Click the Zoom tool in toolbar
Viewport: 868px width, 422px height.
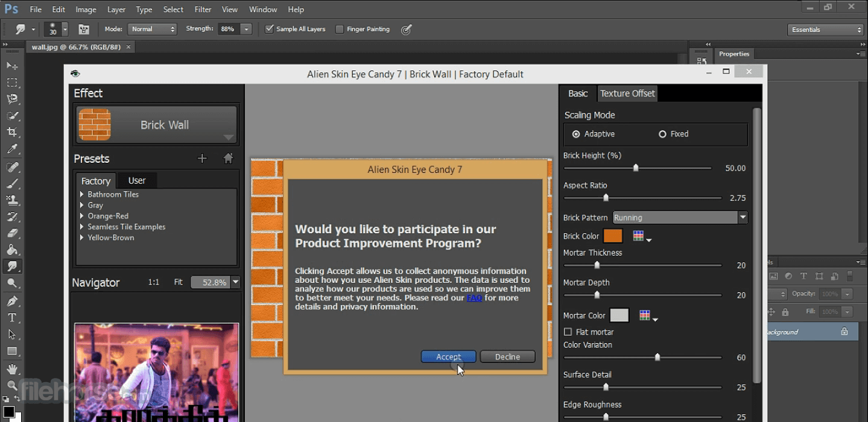click(12, 385)
